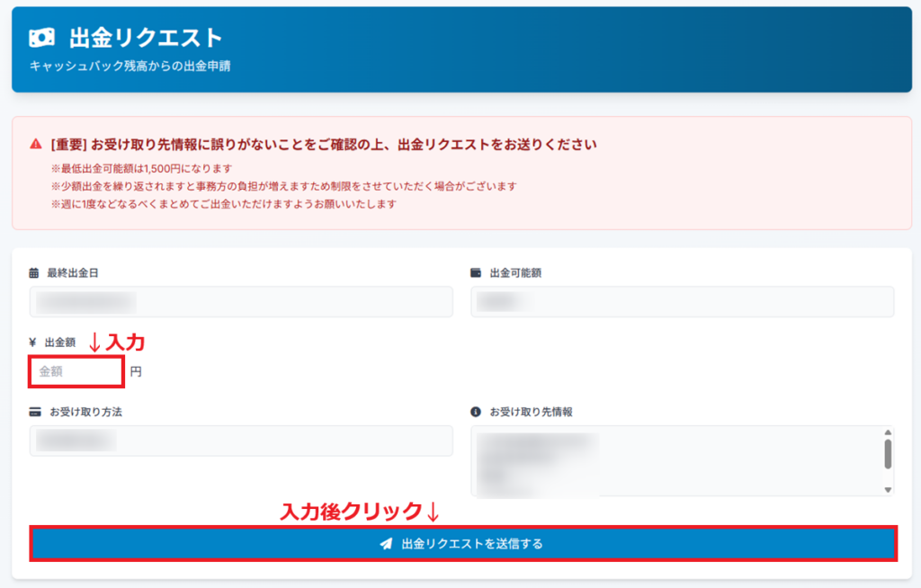Viewport: 921px width, 588px height.
Task: Click the scrollbar thumb in お受け取り先情報 box
Action: [889, 454]
